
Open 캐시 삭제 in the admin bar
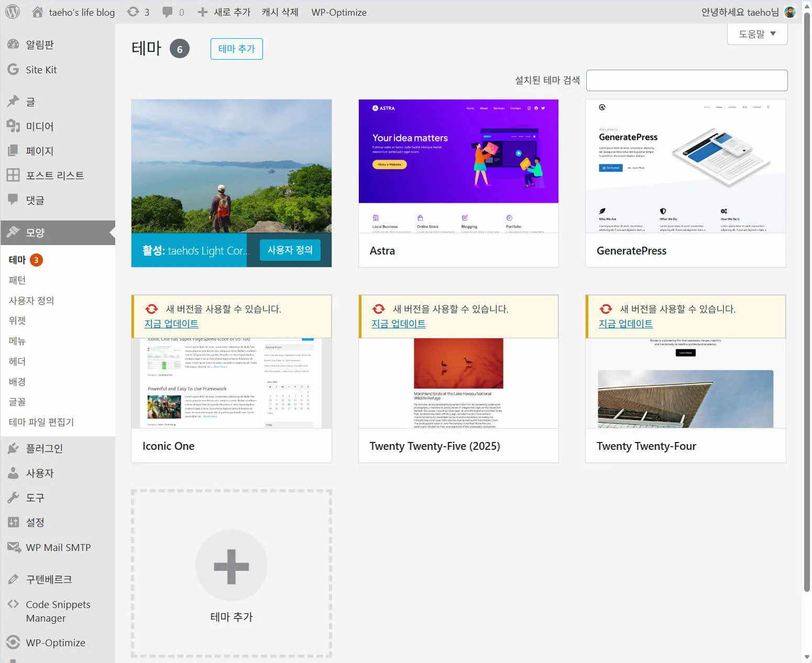point(280,12)
